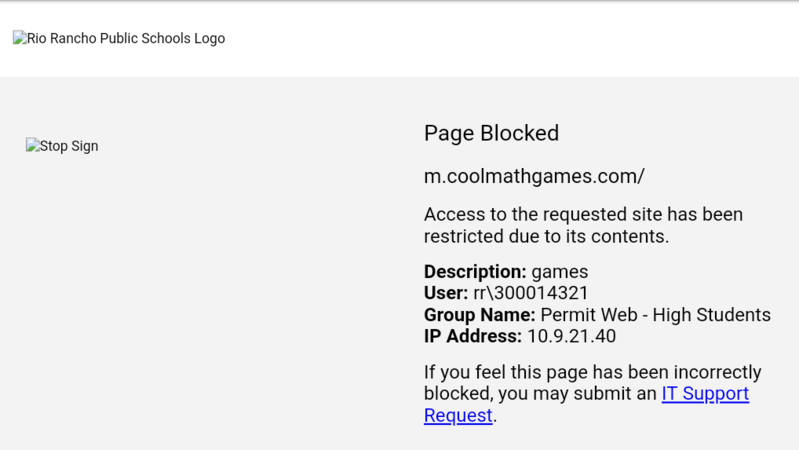Click the "Access to the requested site" sentence
This screenshot has height=450, width=799.
(x=583, y=215)
